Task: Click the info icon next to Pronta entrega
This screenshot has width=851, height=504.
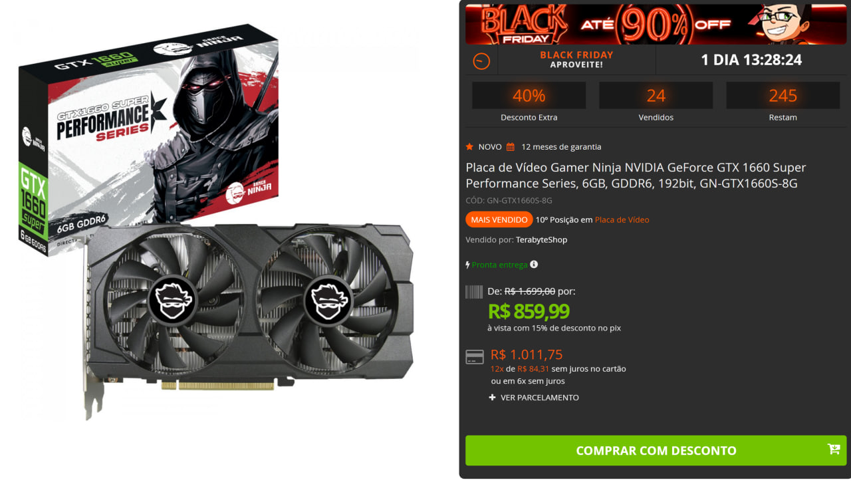Action: 534,265
